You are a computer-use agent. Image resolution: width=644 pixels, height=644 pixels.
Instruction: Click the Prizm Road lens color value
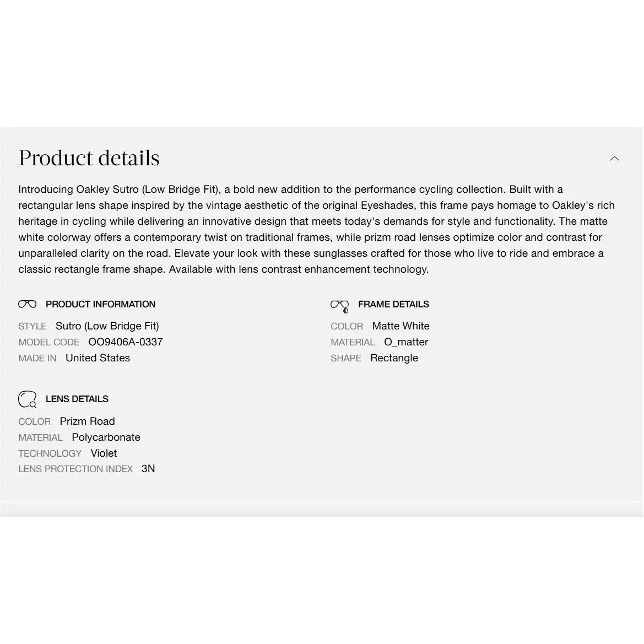[88, 421]
